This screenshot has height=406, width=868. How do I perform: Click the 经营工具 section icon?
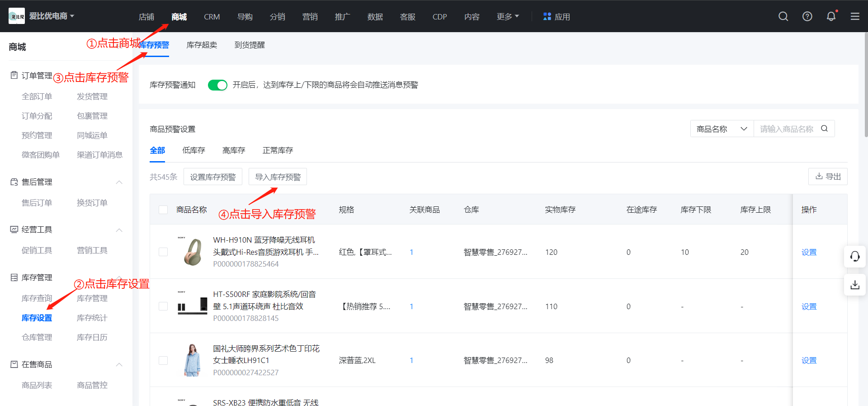pyautogui.click(x=14, y=229)
